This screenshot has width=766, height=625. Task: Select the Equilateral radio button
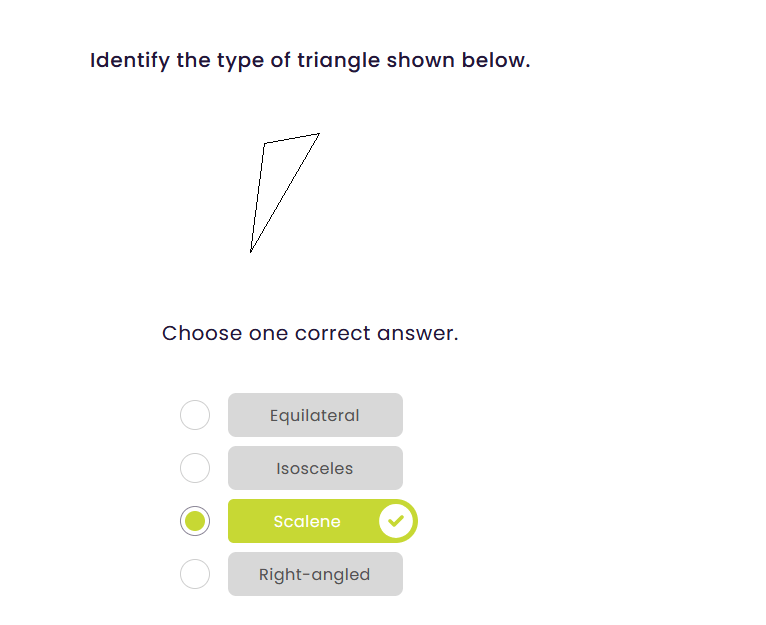[195, 415]
